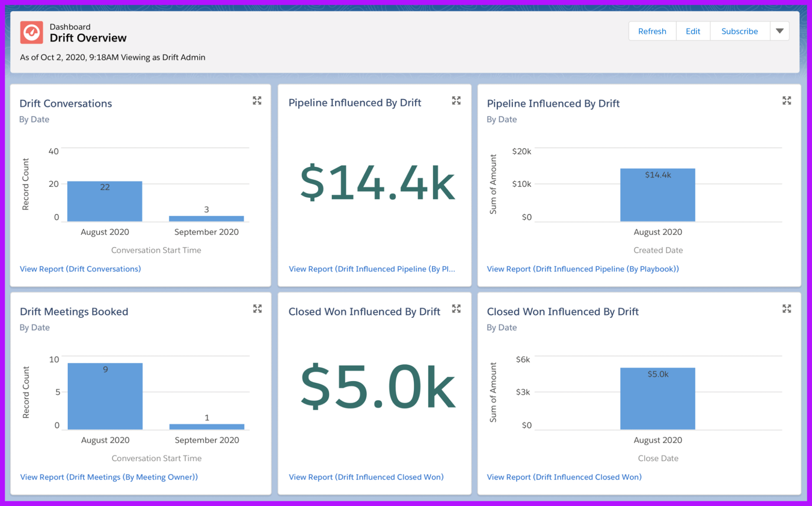Click the Drift Conversations card title
The image size is (812, 506).
point(66,103)
